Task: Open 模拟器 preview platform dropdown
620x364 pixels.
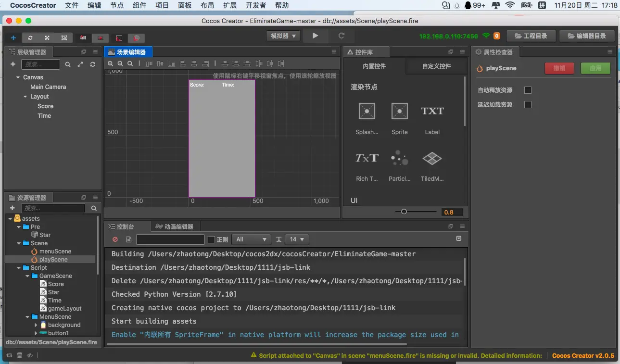Action: (x=283, y=36)
